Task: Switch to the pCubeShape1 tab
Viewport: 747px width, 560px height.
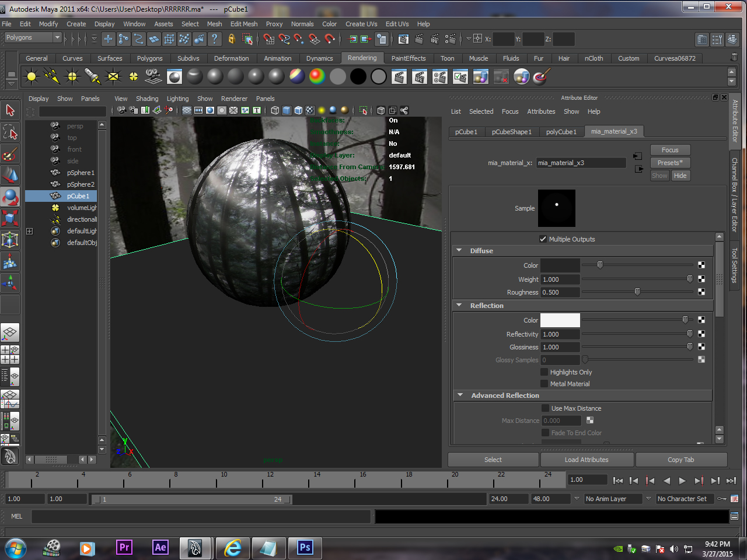Action: coord(512,132)
